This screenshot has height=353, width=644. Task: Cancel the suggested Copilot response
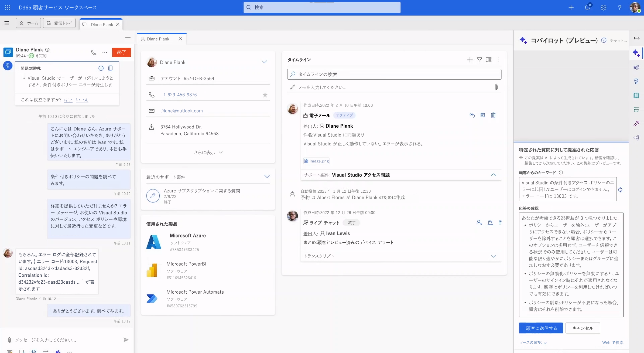(x=583, y=328)
